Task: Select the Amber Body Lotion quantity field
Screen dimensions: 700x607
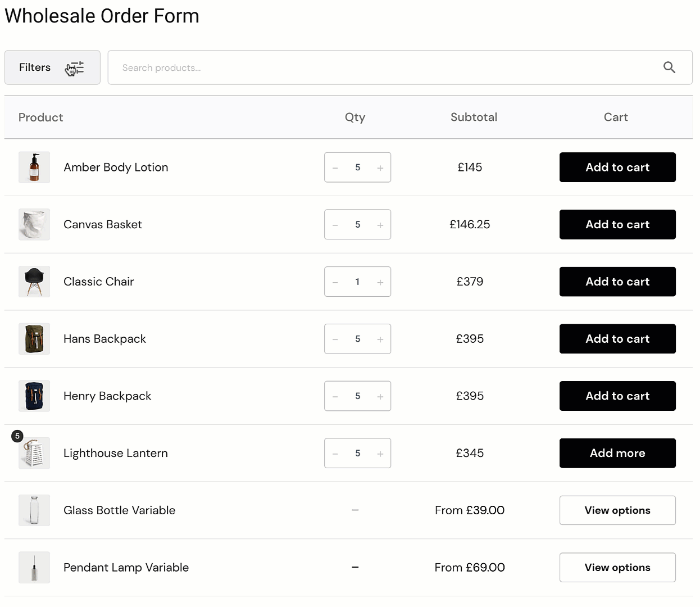Action: tap(357, 167)
